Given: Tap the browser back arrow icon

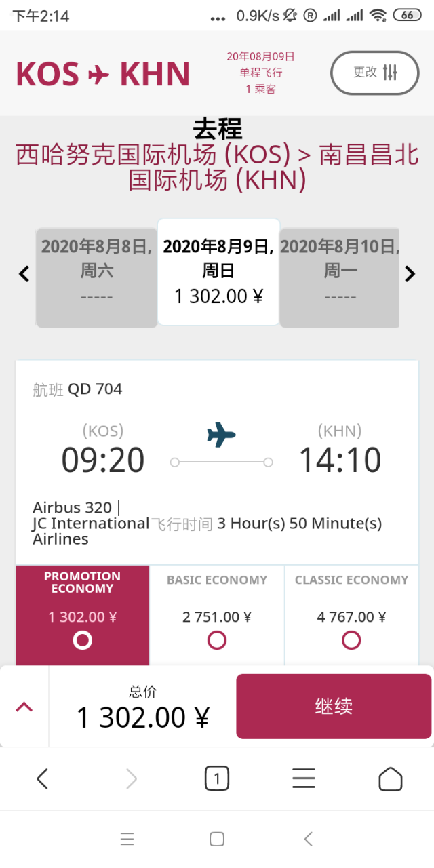Looking at the screenshot, I should (42, 779).
